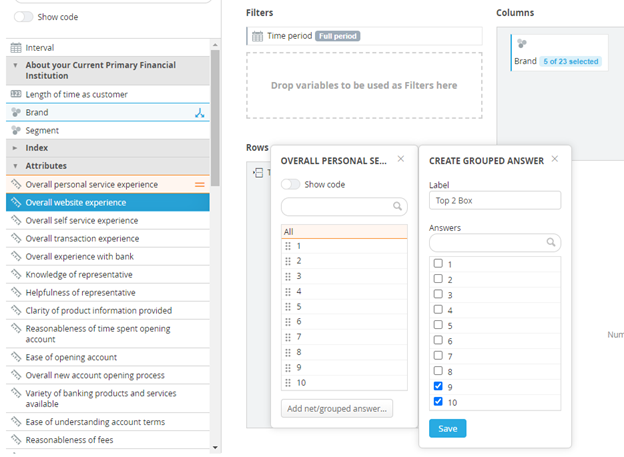Click the Answers search field
This screenshot has height=457, width=624.
click(x=495, y=242)
